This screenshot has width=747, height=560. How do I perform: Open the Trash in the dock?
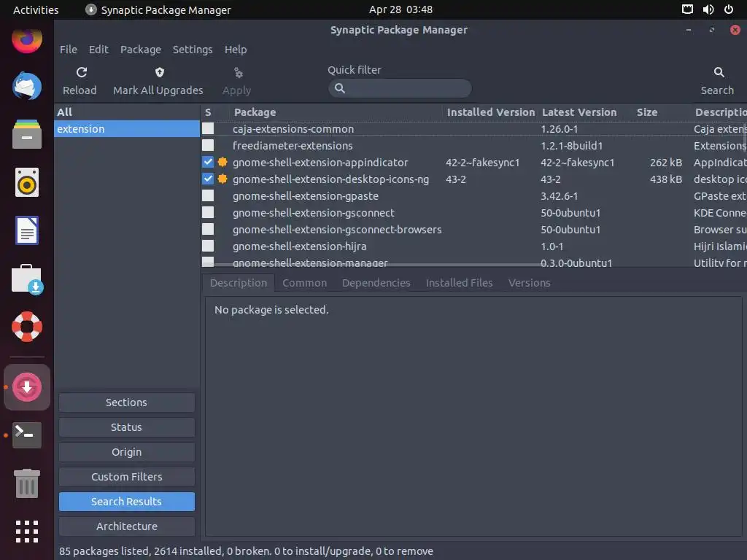(x=27, y=483)
